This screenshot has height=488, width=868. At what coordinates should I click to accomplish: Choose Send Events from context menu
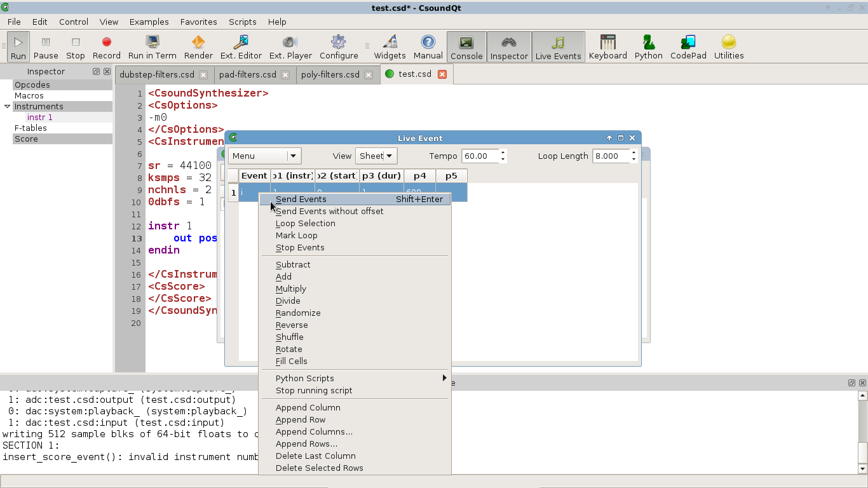point(355,199)
